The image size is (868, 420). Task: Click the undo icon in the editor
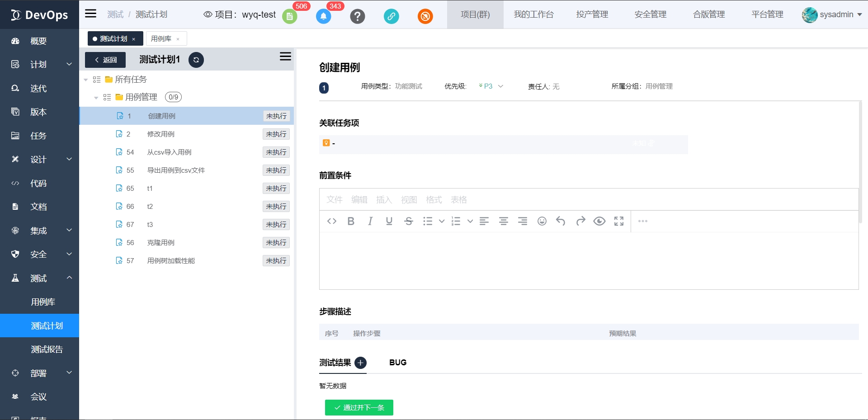(561, 221)
